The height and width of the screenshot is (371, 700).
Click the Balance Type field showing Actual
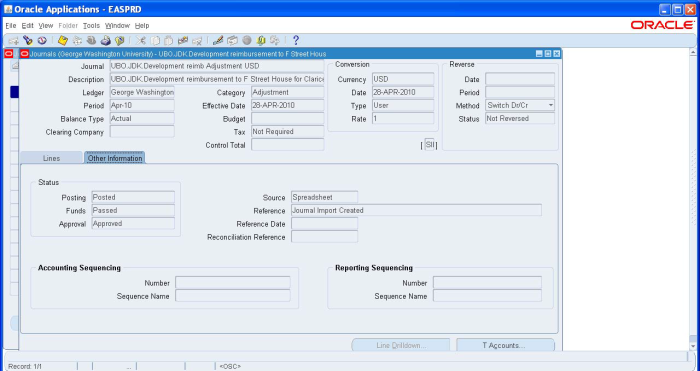pyautogui.click(x=142, y=119)
